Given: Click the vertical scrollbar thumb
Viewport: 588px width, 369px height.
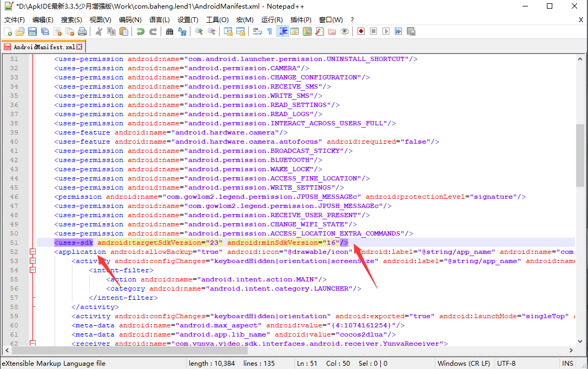Looking at the screenshot, I should [580, 156].
